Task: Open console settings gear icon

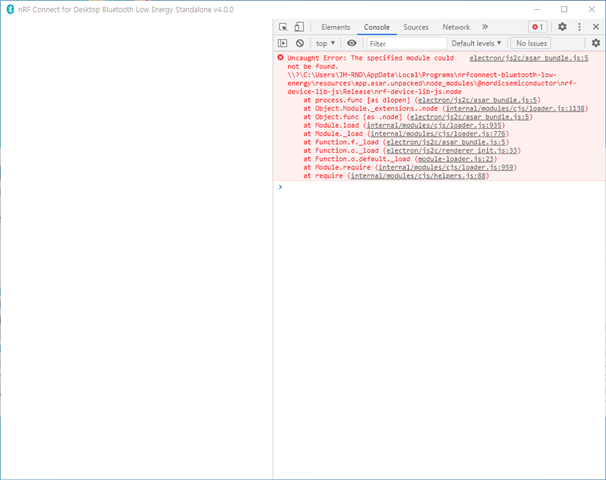Action: click(596, 44)
